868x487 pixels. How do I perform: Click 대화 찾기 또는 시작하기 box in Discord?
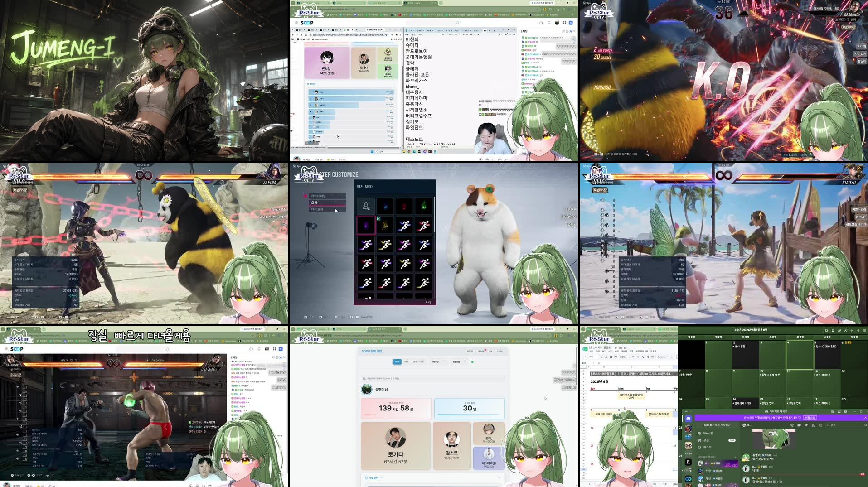click(x=717, y=425)
